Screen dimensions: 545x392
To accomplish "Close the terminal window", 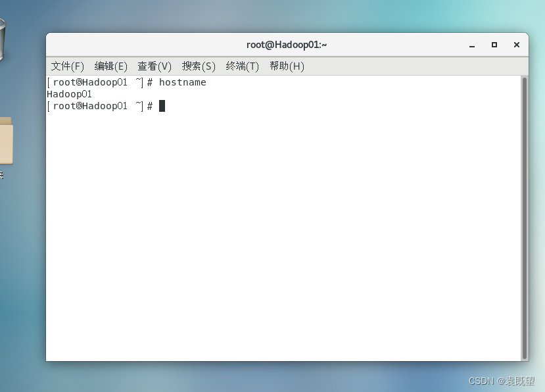I will [517, 45].
